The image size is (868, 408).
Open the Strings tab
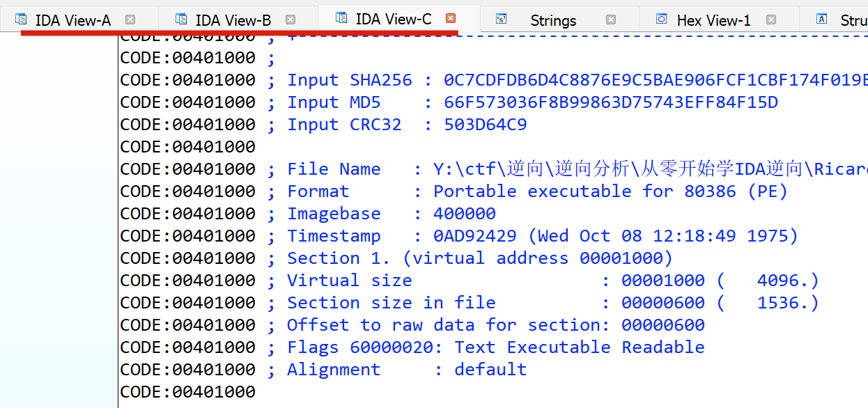pyautogui.click(x=553, y=20)
